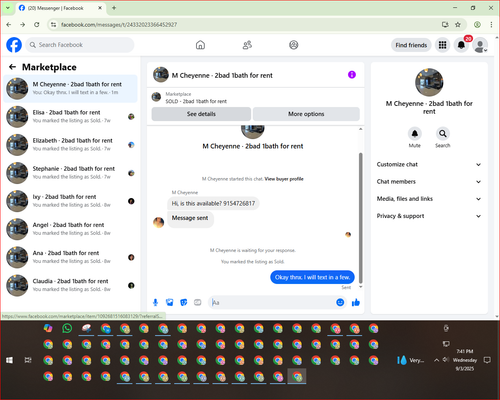Screen dimensions: 500x400
Task: Open M Cheyenne conversation in list
Action: [70, 88]
